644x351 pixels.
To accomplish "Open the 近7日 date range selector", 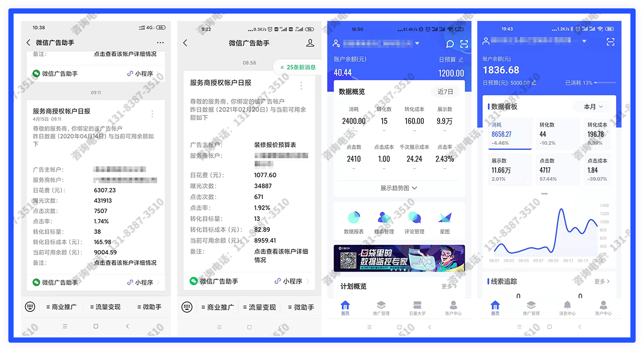I will click(x=445, y=92).
